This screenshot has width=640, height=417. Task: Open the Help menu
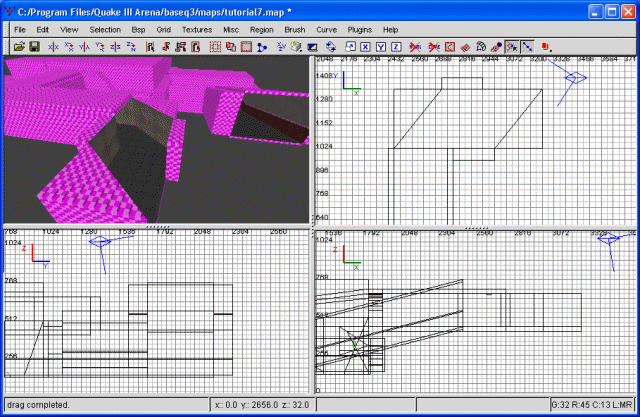(x=390, y=30)
